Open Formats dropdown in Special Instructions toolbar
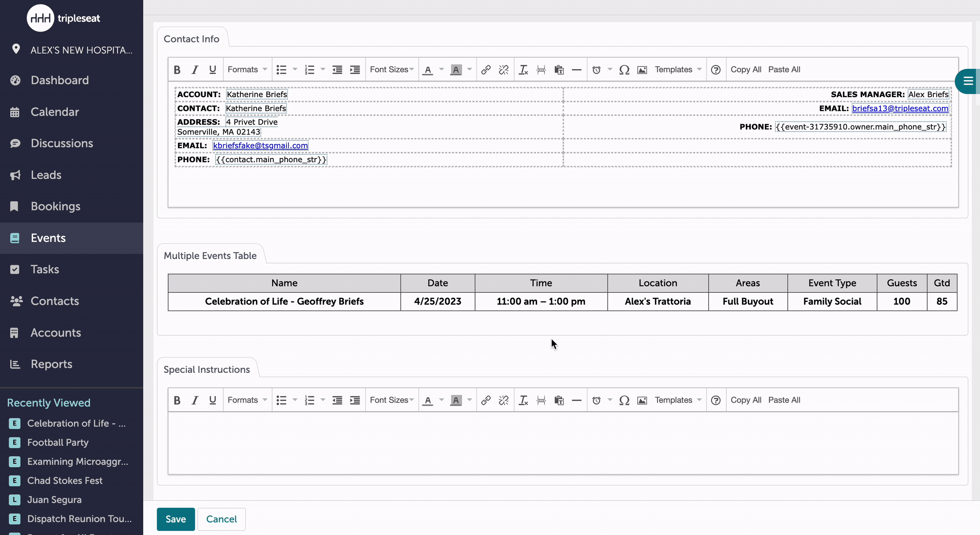Image resolution: width=980 pixels, height=535 pixels. pyautogui.click(x=247, y=400)
